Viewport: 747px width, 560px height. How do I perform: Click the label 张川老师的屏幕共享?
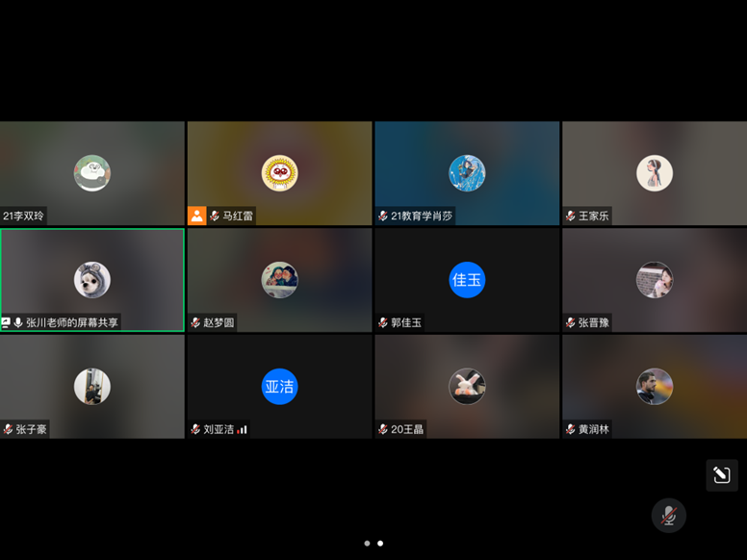pyautogui.click(x=72, y=323)
